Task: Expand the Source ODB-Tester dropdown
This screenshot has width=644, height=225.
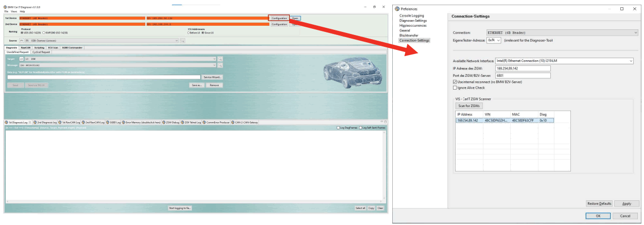Action: 101,41
